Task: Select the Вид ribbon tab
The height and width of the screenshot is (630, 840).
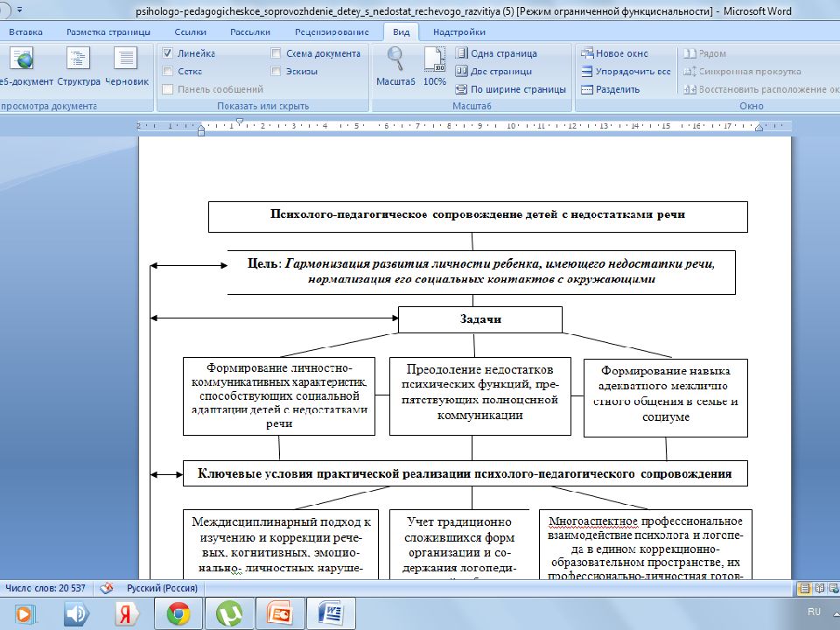Action: [402, 32]
